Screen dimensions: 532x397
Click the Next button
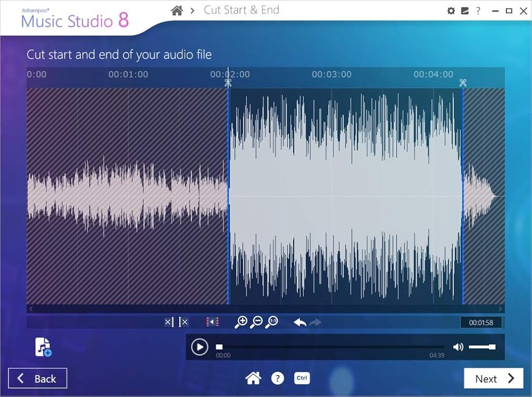(493, 378)
